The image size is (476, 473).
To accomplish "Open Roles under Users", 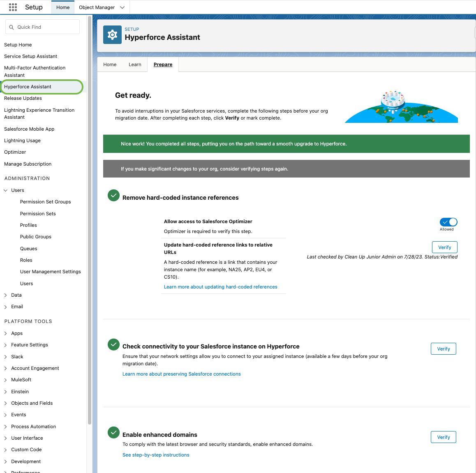I will pyautogui.click(x=26, y=260).
